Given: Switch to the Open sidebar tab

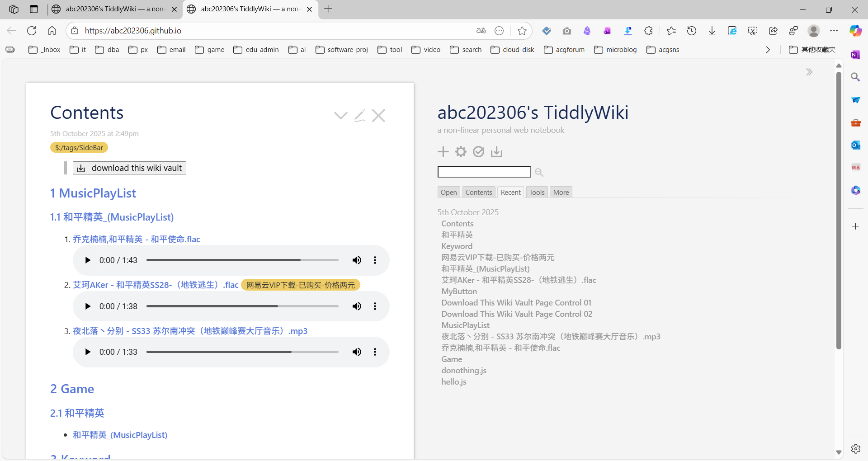Looking at the screenshot, I should [x=448, y=193].
